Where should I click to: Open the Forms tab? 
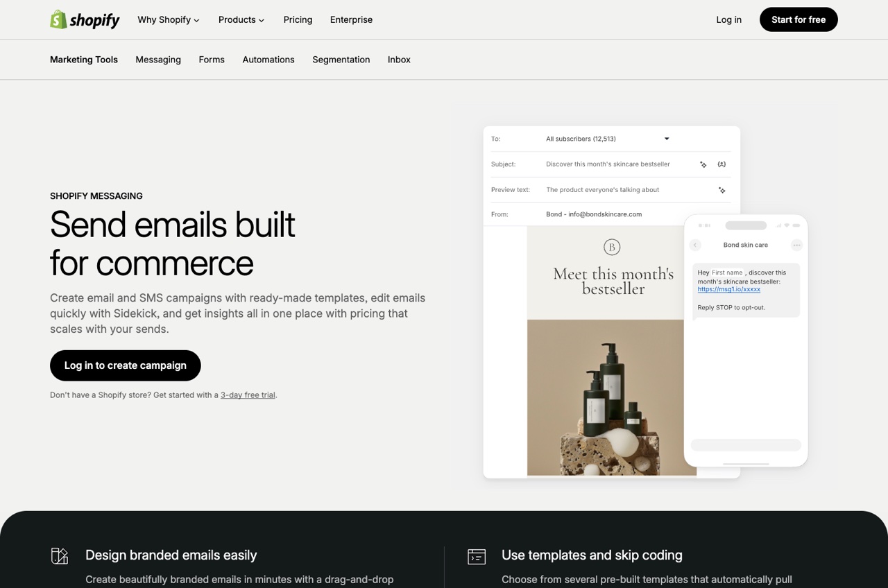(x=212, y=60)
